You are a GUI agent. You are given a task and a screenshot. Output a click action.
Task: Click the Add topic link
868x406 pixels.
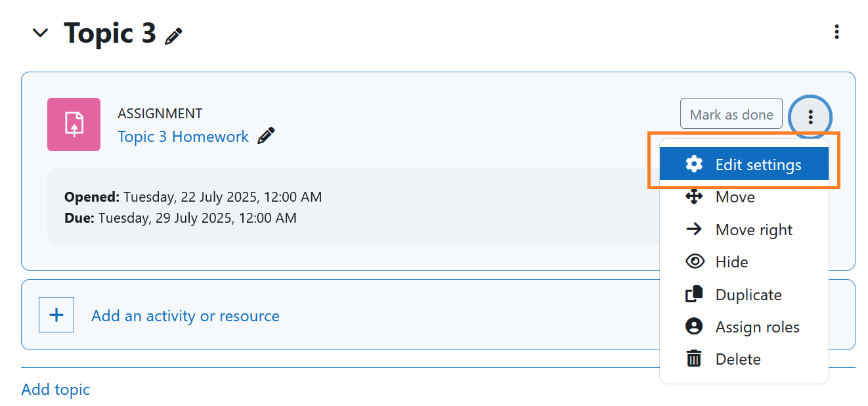coord(55,390)
